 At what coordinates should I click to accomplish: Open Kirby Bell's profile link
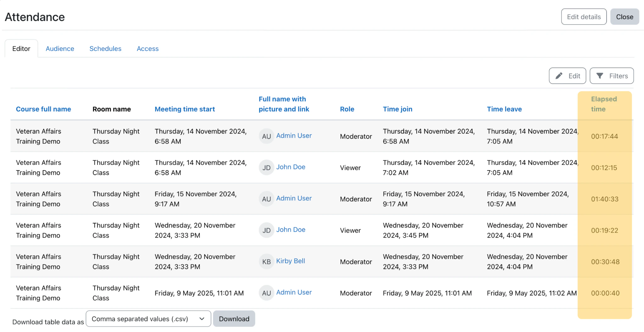(290, 261)
